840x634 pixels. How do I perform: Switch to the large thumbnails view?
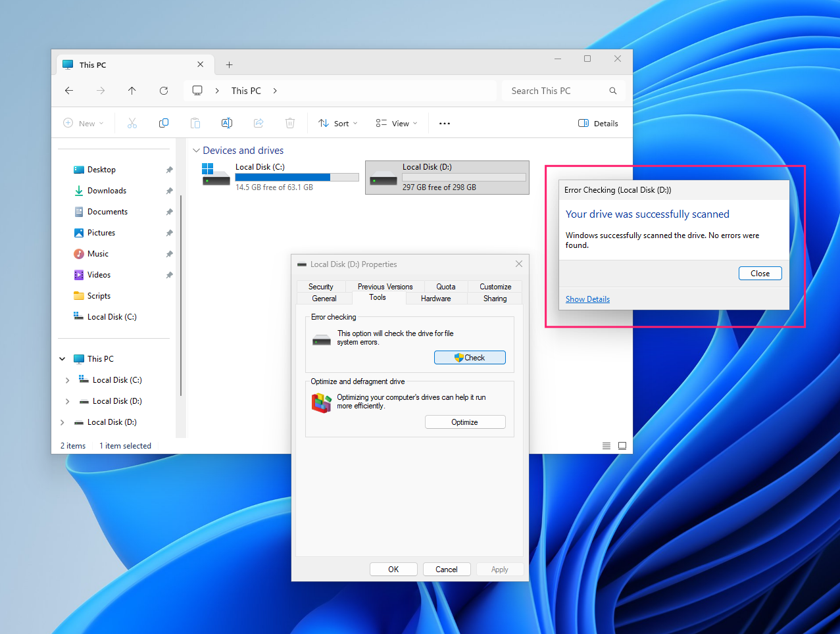tap(622, 446)
